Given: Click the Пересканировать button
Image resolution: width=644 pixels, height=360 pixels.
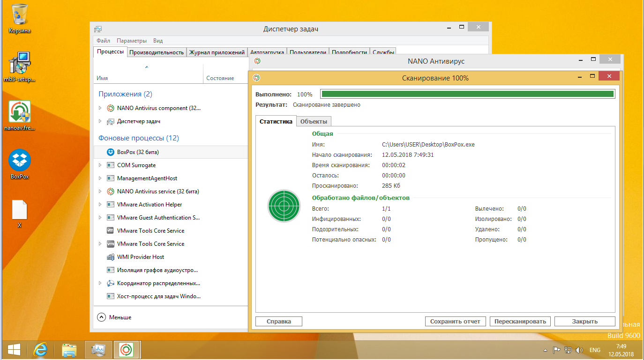Looking at the screenshot, I should 520,321.
